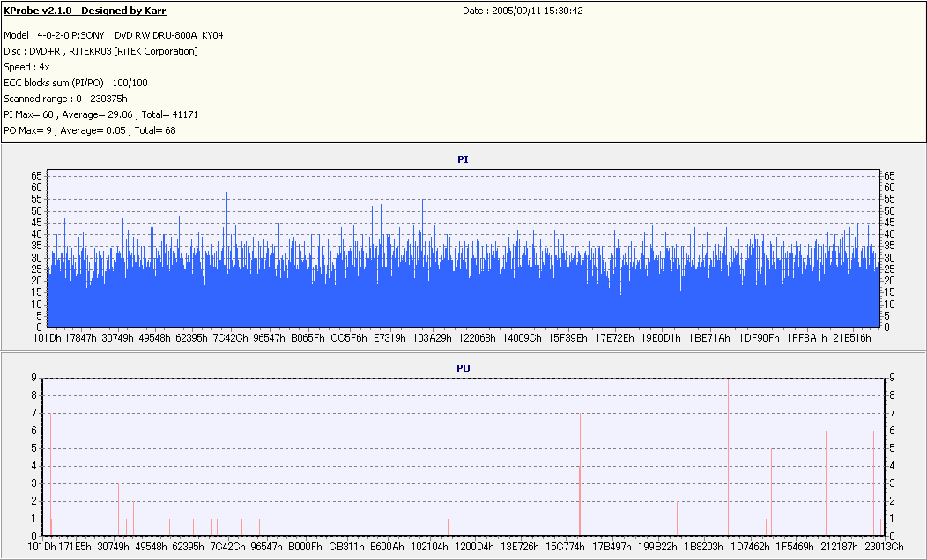
Task: Select the 1FF8A1h axis label
Action: [806, 338]
